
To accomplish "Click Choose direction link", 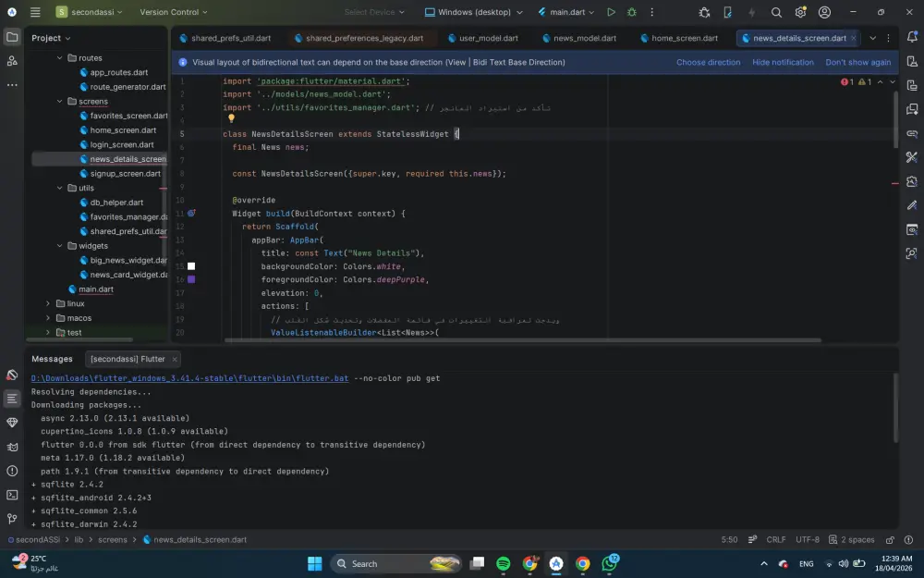I will pos(708,62).
